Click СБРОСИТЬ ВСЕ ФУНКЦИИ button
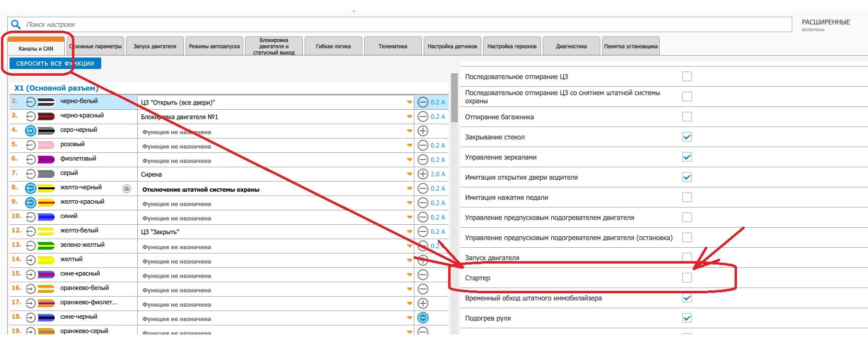Viewport: 868px width, 357px height. point(55,63)
